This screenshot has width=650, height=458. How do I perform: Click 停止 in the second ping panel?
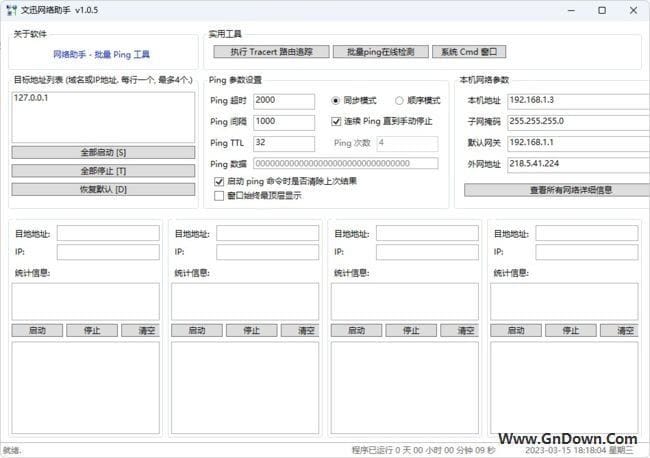point(252,330)
